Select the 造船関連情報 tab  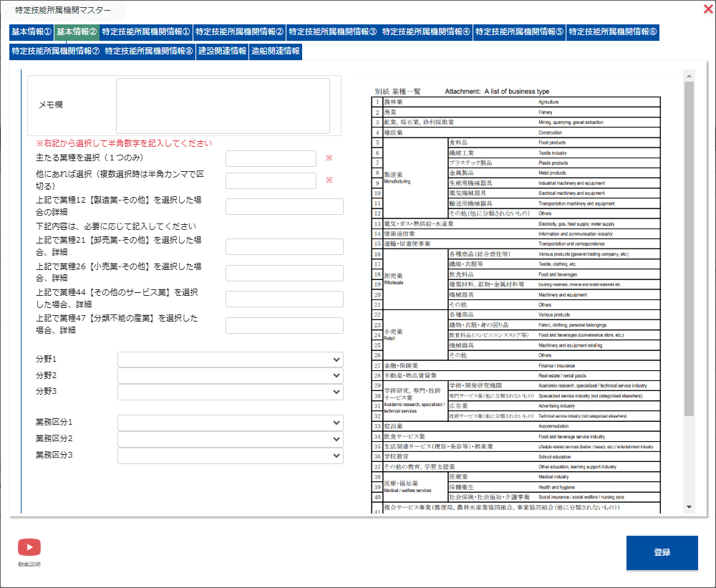point(276,51)
